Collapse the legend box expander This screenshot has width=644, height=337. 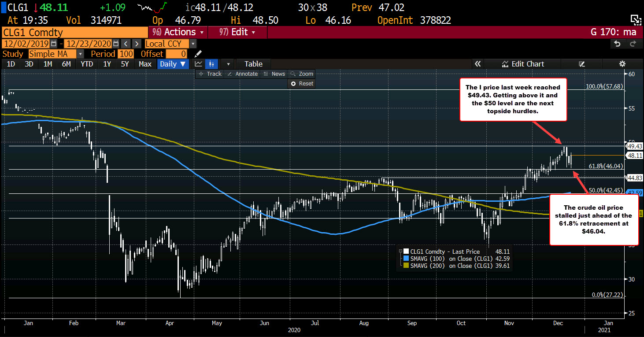click(400, 252)
